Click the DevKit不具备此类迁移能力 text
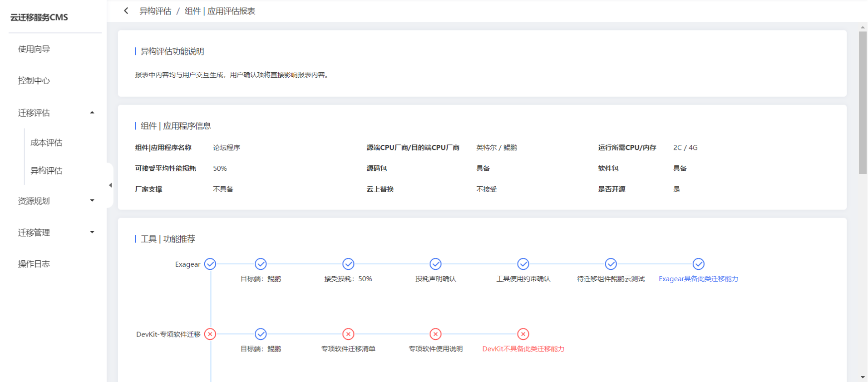 click(x=523, y=349)
